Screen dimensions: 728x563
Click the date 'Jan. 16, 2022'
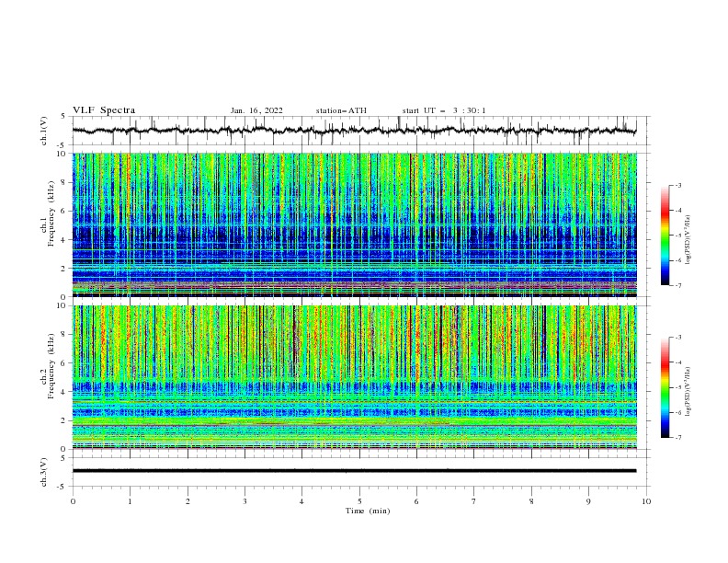pos(256,110)
